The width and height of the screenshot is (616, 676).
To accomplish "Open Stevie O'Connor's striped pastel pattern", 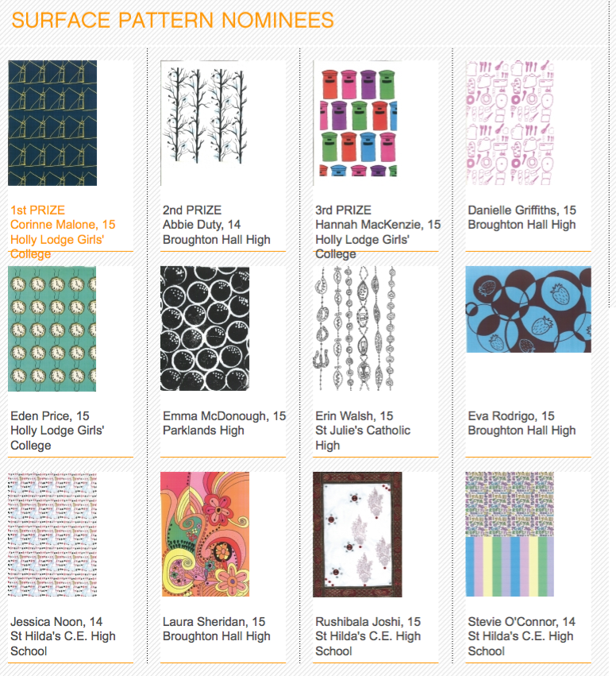I will pyautogui.click(x=510, y=535).
